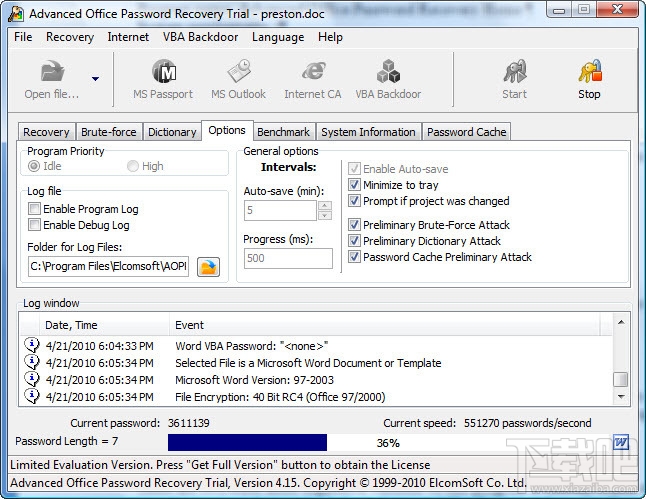The image size is (646, 499).
Task: Increase the Auto-save interval with up arrow
Action: point(325,205)
